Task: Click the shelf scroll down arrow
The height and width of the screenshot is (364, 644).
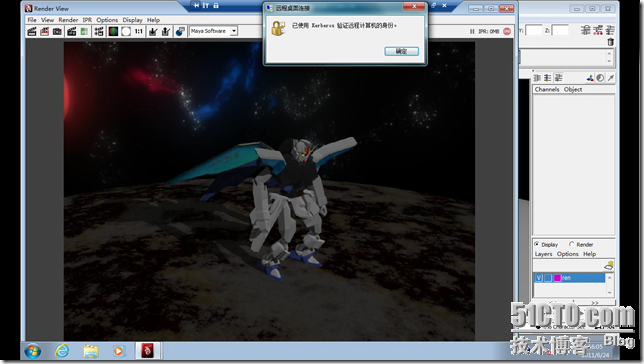Action: click(609, 61)
